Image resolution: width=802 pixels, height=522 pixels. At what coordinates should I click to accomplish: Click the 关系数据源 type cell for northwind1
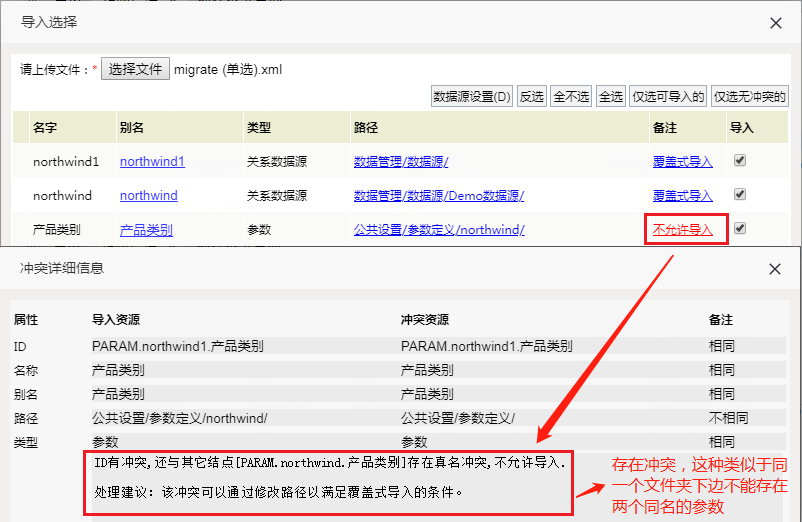pos(277,162)
